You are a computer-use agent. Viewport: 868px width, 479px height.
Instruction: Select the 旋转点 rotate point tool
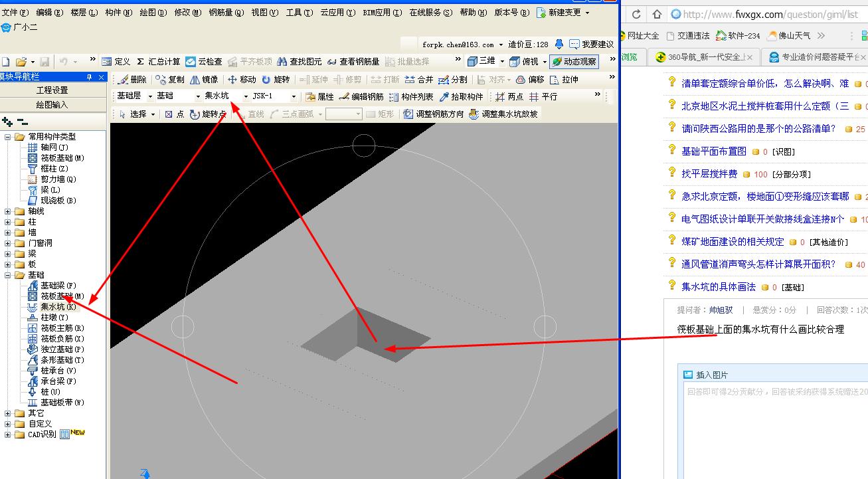coord(209,114)
